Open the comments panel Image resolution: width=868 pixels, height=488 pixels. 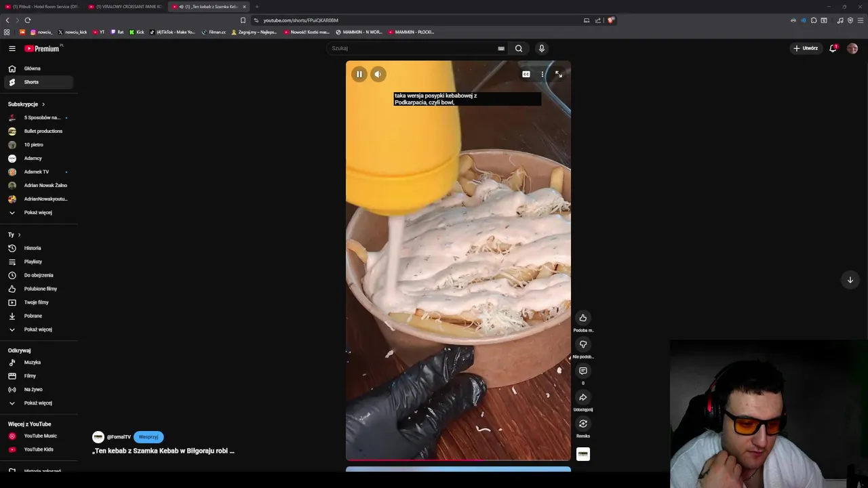583,371
